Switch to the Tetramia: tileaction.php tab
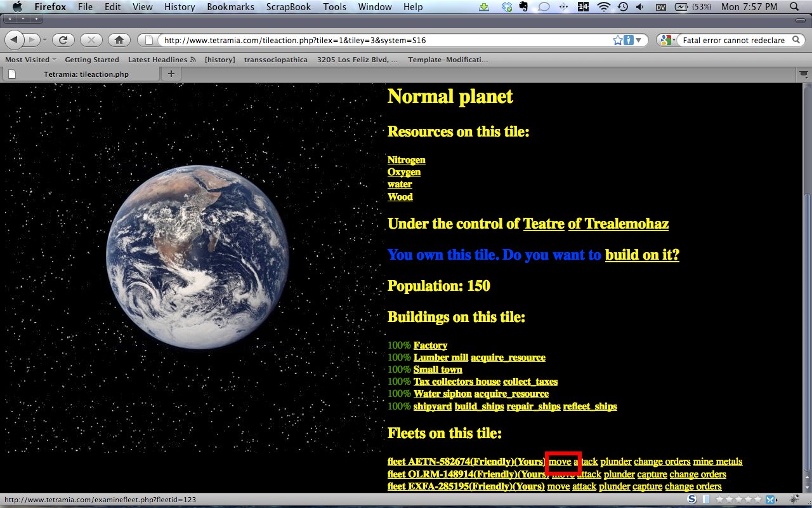 [x=86, y=74]
